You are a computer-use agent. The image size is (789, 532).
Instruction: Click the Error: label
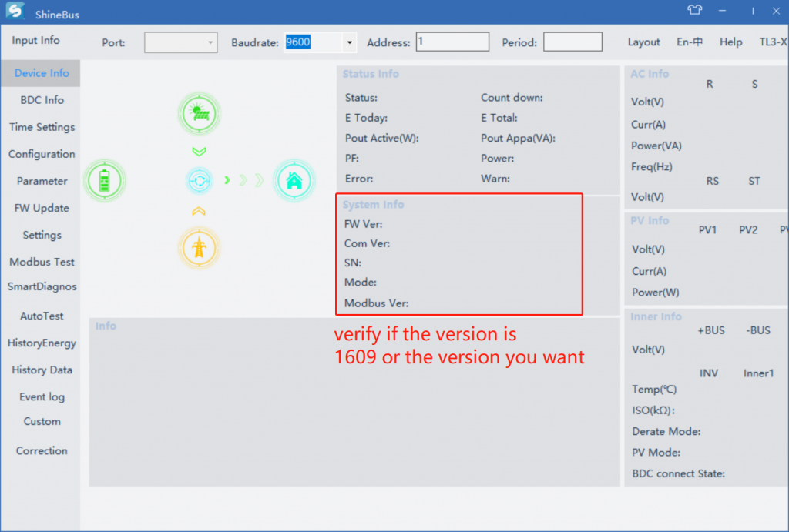359,179
